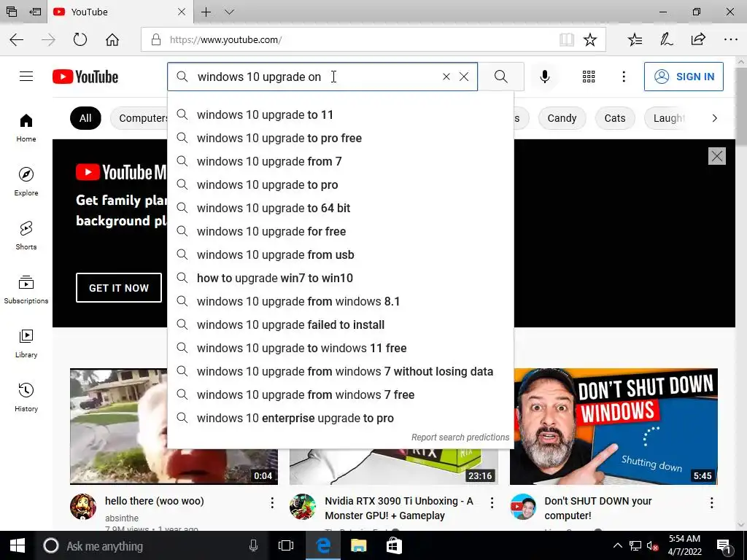
Task: Select the Cats filter chip
Action: 614,118
